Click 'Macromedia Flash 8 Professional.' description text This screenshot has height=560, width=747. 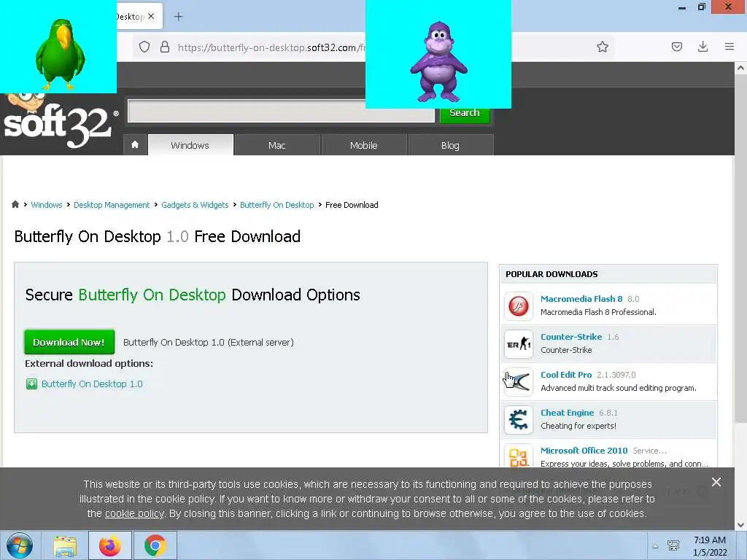click(598, 312)
